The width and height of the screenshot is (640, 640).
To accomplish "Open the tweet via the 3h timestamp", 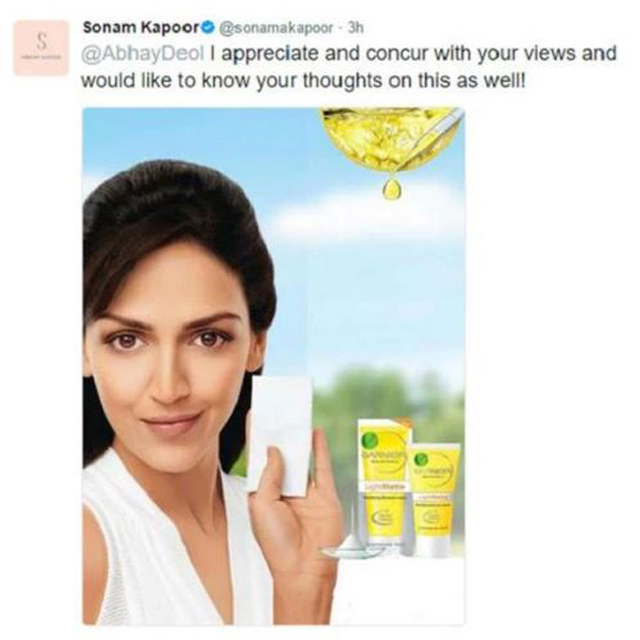I will (355, 28).
